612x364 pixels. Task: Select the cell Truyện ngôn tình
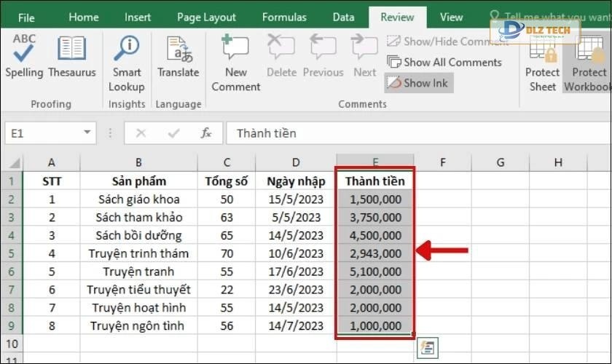[138, 325]
